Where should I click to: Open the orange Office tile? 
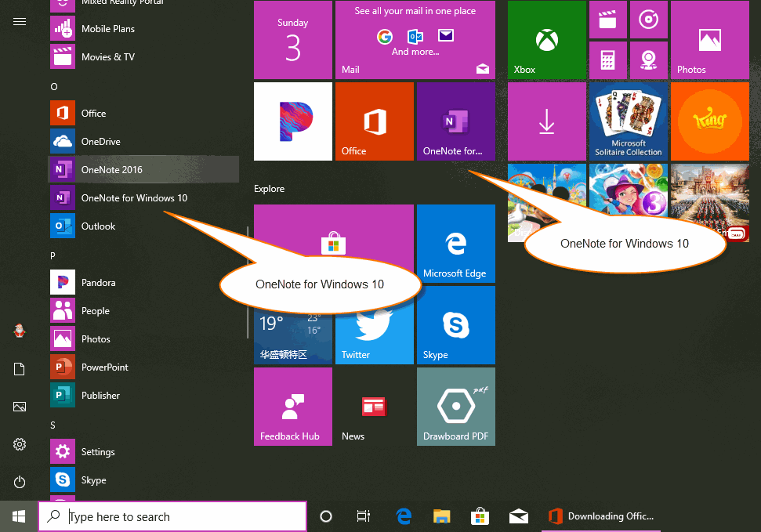375,121
